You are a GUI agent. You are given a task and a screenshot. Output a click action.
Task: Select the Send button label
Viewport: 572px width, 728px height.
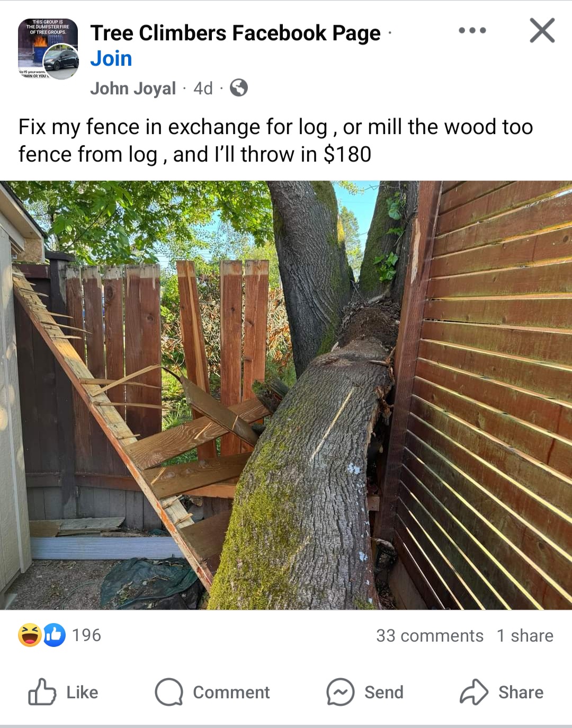384,692
